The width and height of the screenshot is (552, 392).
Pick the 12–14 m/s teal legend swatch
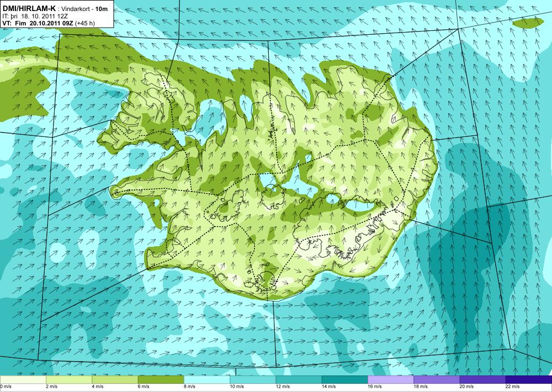click(x=299, y=380)
